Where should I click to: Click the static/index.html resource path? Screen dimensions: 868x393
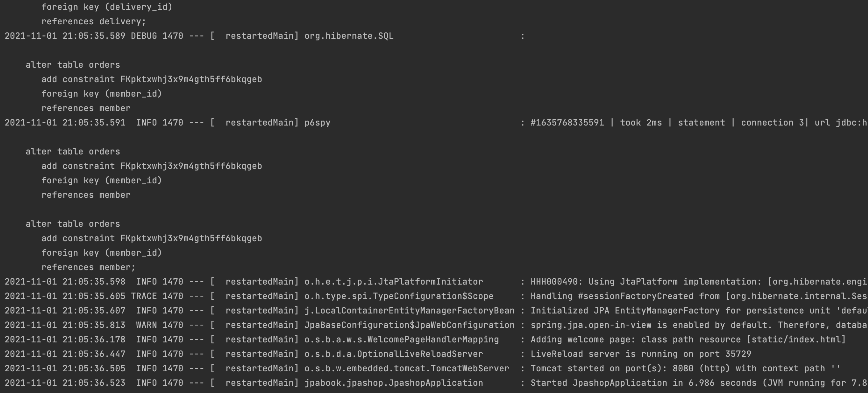click(x=796, y=339)
